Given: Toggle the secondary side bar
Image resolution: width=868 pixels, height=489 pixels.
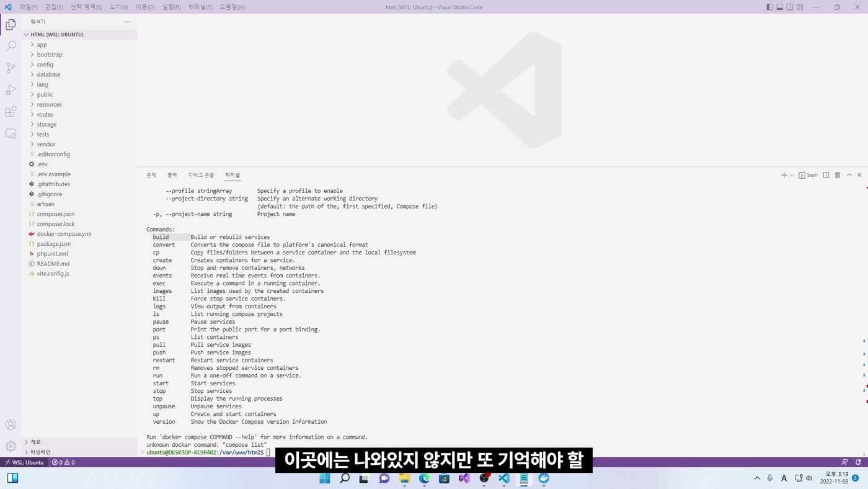Looking at the screenshot, I should point(790,7).
